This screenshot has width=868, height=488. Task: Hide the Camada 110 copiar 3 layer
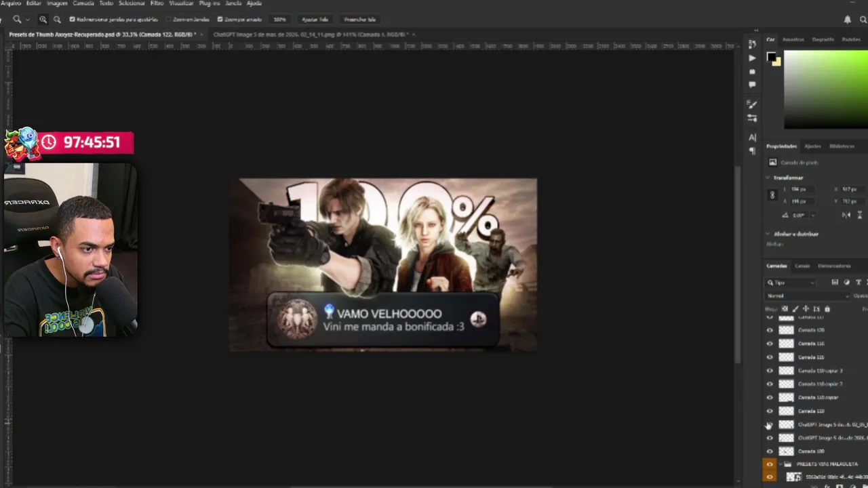coord(770,371)
